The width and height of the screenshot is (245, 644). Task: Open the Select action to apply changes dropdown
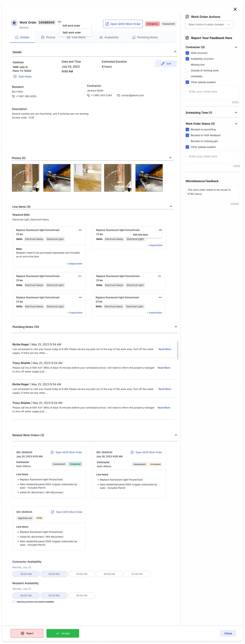pyautogui.click(x=209, y=24)
